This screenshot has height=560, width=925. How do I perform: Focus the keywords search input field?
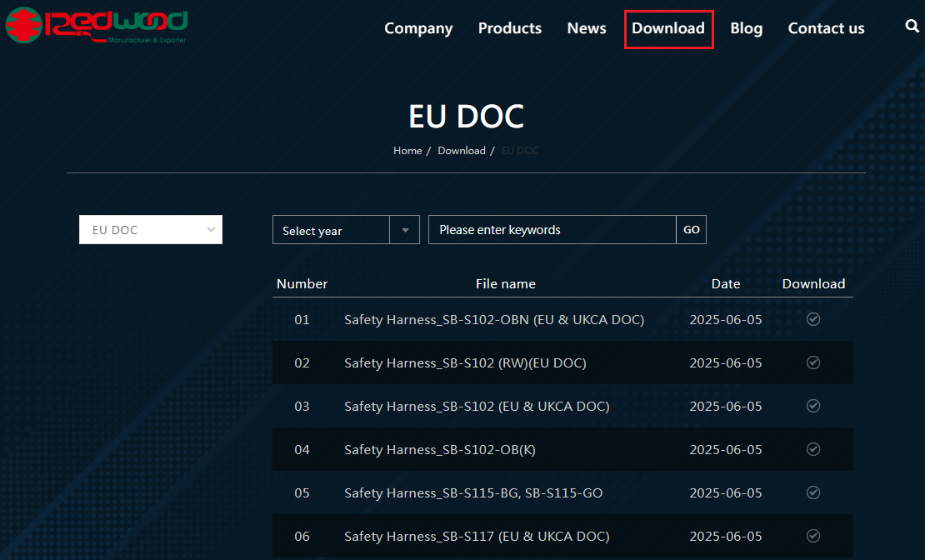point(552,230)
